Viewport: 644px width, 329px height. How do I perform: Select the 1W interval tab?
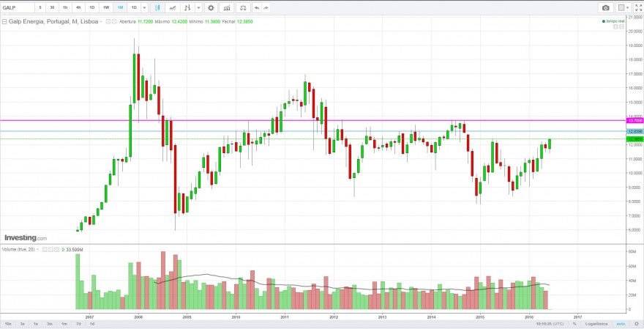pyautogui.click(x=106, y=8)
